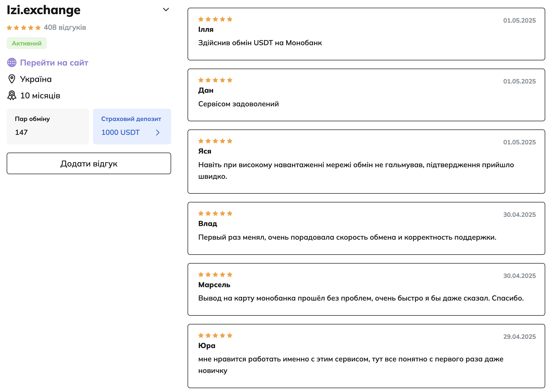Select the Пар обміну 147 card
This screenshot has width=556, height=392.
(48, 126)
